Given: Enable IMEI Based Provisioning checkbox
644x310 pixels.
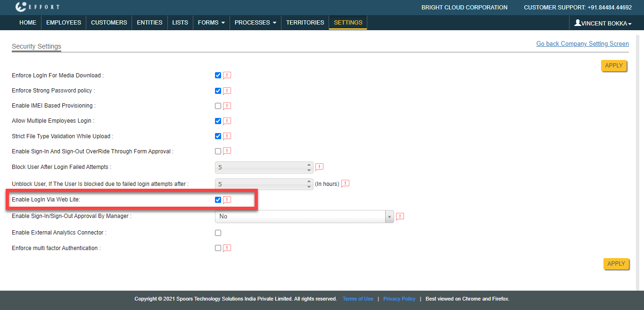Looking at the screenshot, I should [218, 106].
